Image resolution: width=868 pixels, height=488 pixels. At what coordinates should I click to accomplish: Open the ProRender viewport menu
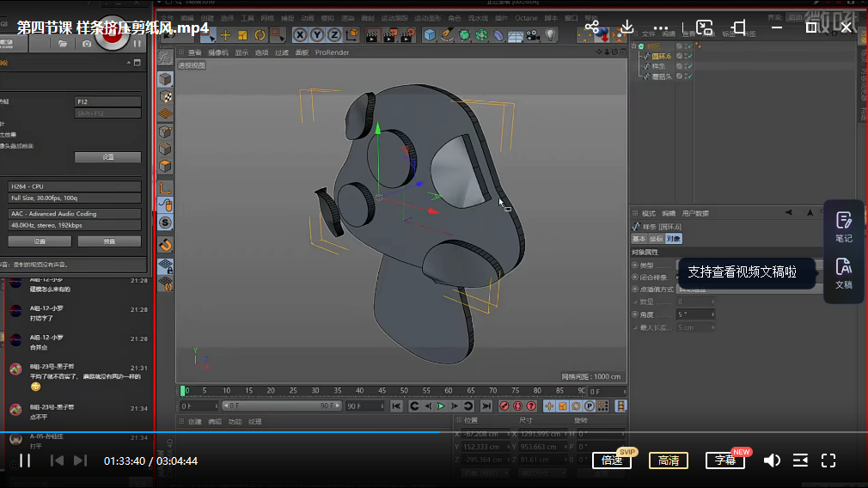coord(332,52)
